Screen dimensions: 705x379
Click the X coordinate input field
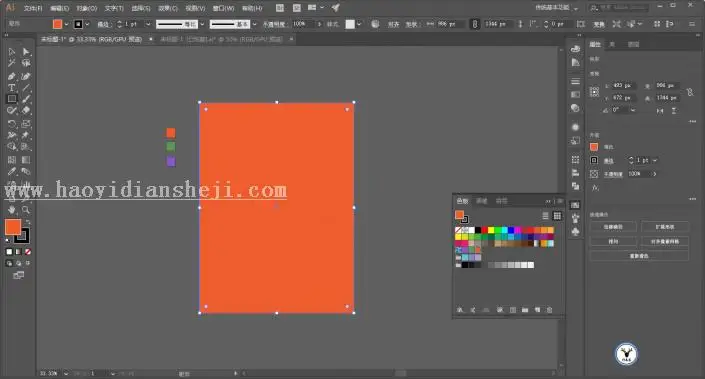pos(624,85)
